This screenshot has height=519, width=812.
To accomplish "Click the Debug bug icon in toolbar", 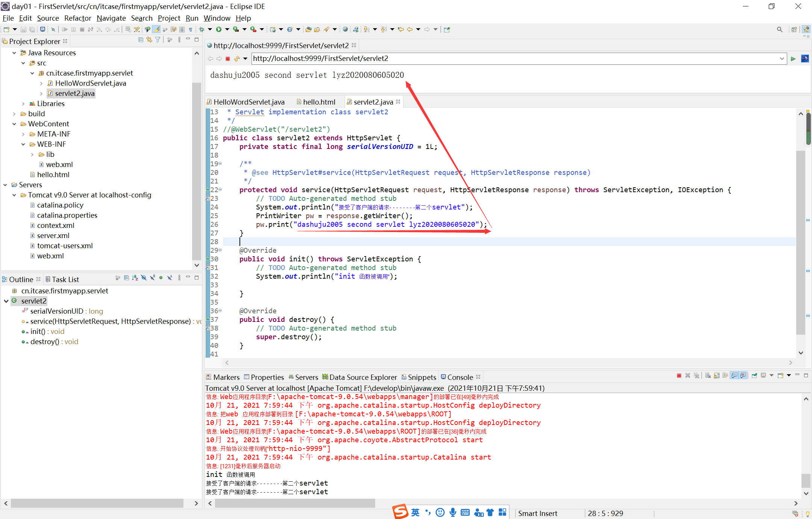I will (202, 29).
